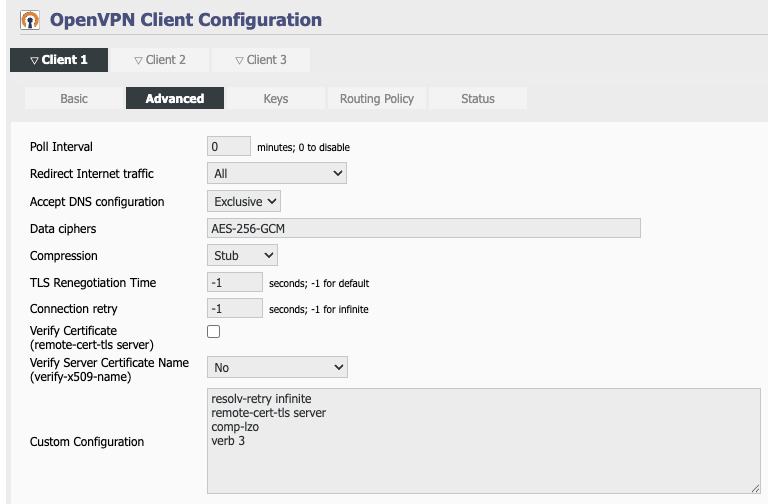
Task: Click the 'Data ciphers' label
Action: pos(63,229)
